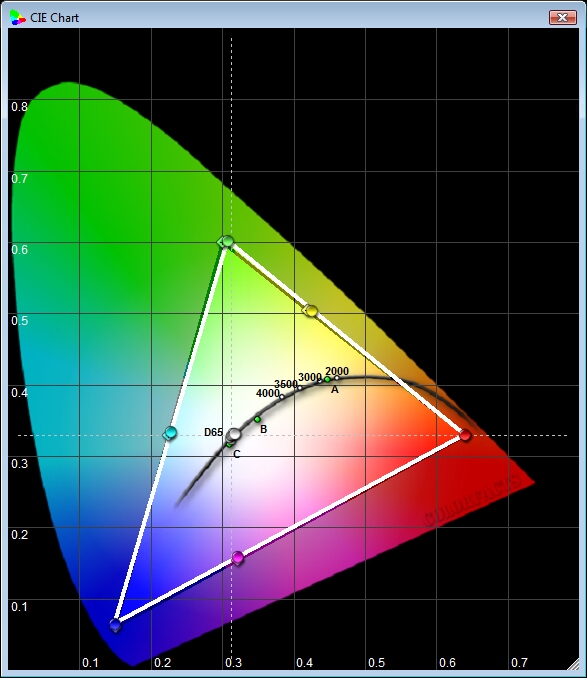Click the 0.6 x-axis label
Screen dimensions: 587x678
[x=447, y=663]
